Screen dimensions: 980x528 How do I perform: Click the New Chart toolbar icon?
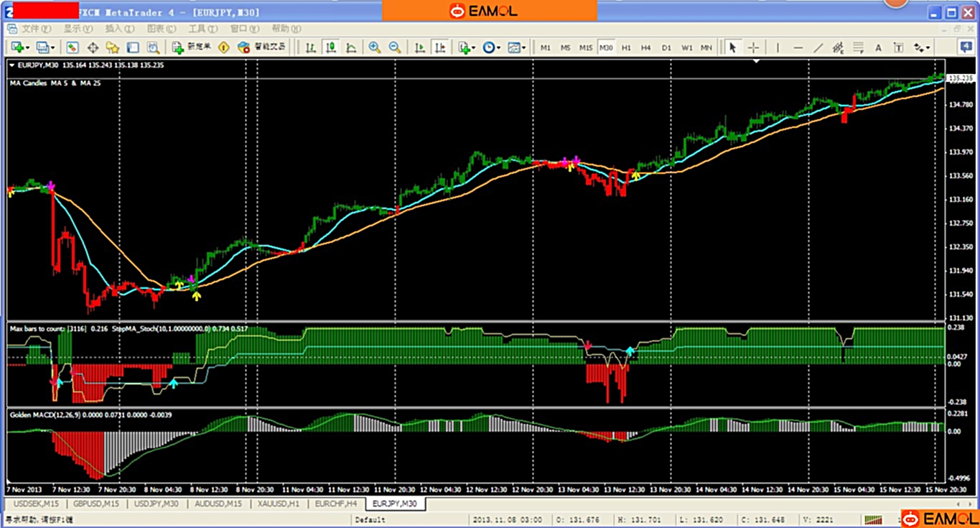[x=17, y=47]
